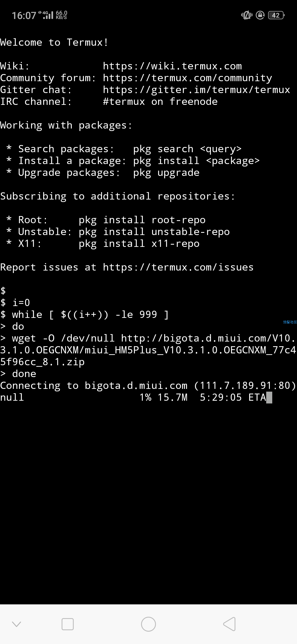Open the termux.com/community forum link
The image size is (297, 644).
pyautogui.click(x=187, y=78)
